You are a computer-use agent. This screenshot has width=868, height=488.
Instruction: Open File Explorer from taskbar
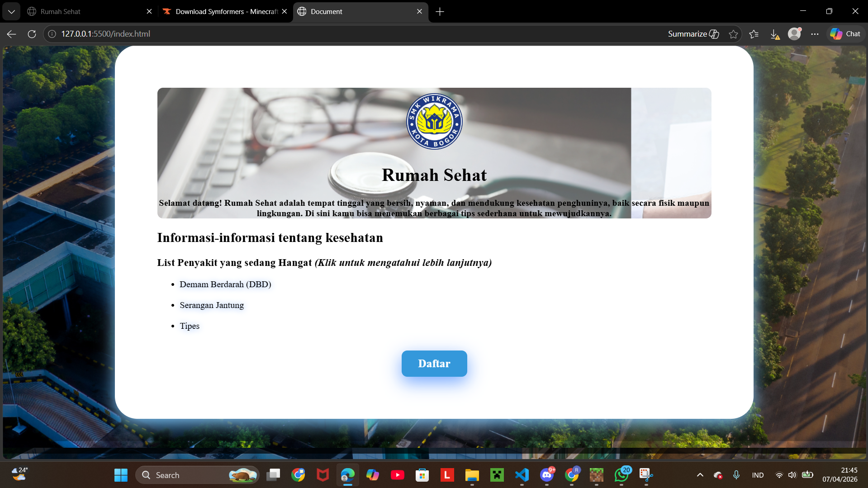click(472, 475)
